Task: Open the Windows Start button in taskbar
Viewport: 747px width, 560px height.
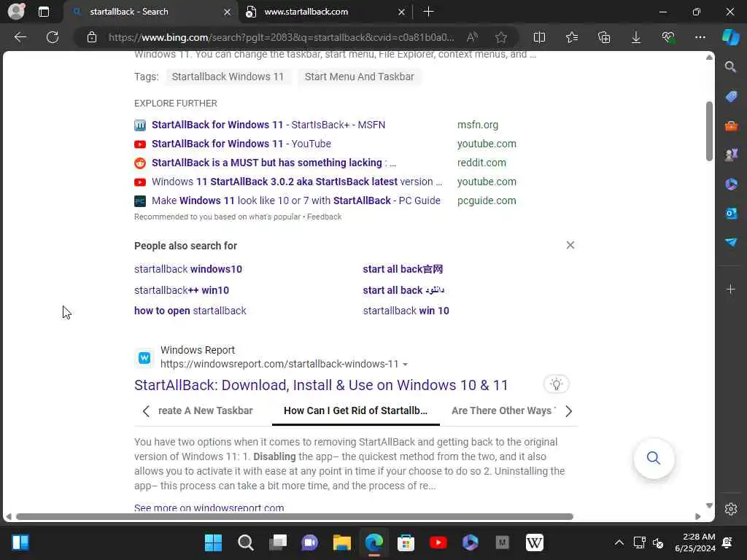Action: (213, 542)
